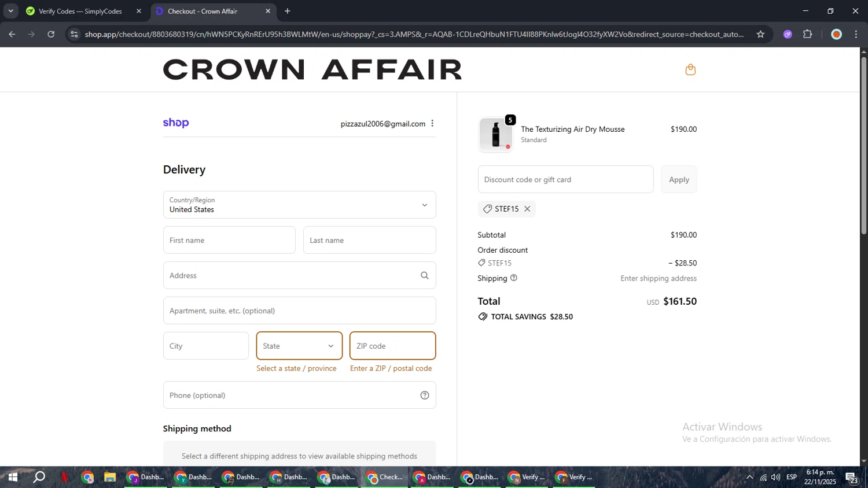Click the search magnifier in Address field
Image resolution: width=868 pixels, height=488 pixels.
425,275
